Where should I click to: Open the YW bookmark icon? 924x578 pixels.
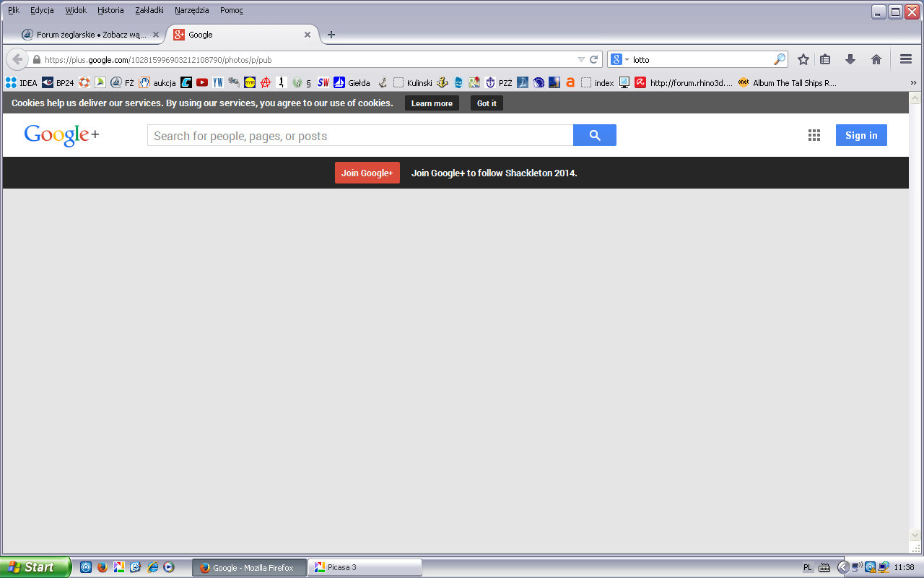(218, 82)
